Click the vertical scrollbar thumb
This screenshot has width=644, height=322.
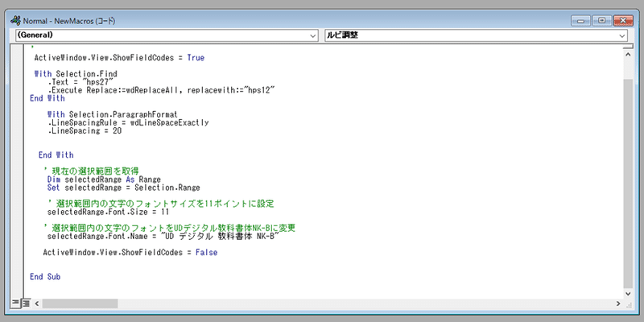point(628,183)
